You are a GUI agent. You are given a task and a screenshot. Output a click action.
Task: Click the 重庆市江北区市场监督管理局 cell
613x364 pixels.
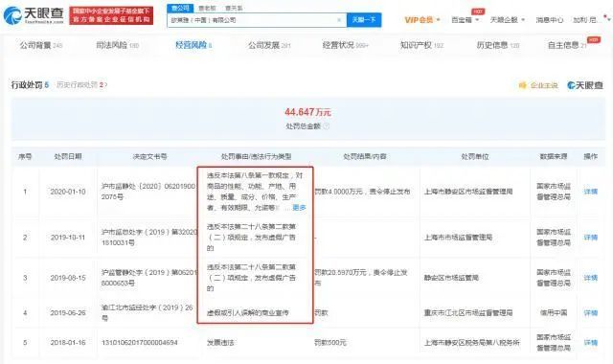point(468,313)
